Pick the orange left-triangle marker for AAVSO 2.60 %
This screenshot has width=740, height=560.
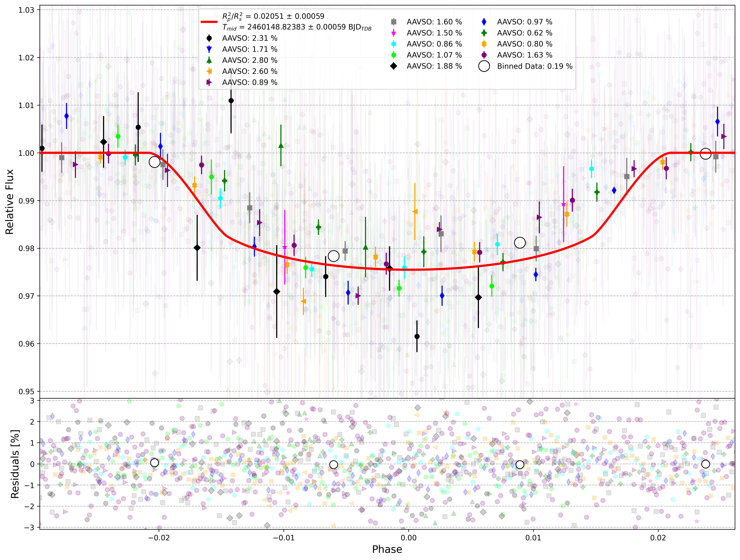click(x=209, y=71)
